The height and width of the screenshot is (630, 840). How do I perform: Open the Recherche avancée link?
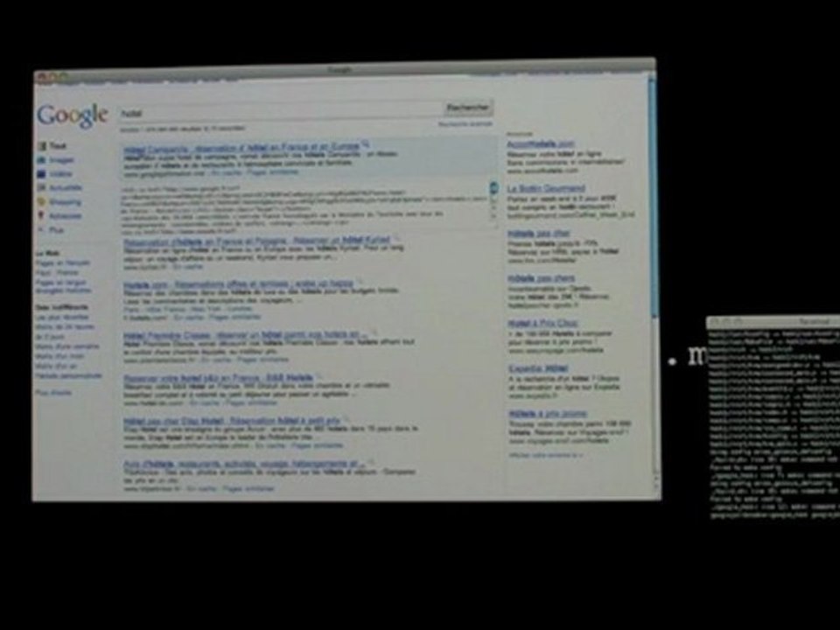[x=465, y=123]
